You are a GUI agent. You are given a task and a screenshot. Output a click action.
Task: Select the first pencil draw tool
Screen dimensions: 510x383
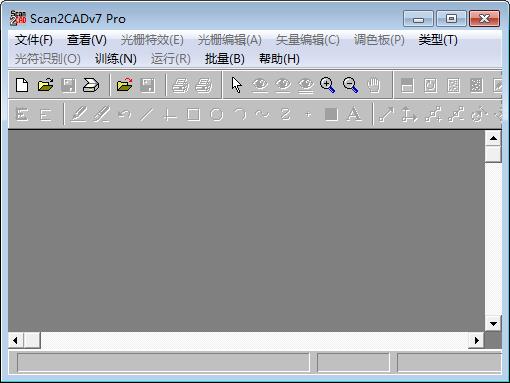(79, 114)
